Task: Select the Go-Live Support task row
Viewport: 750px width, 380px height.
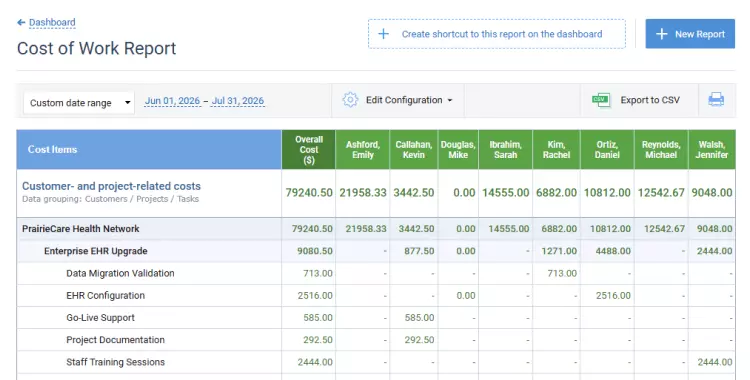Action: click(376, 318)
